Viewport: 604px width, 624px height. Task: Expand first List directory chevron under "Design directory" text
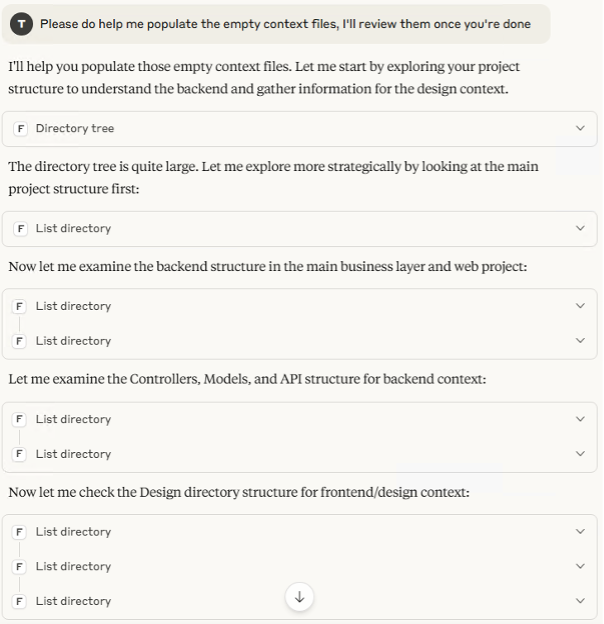(580, 532)
